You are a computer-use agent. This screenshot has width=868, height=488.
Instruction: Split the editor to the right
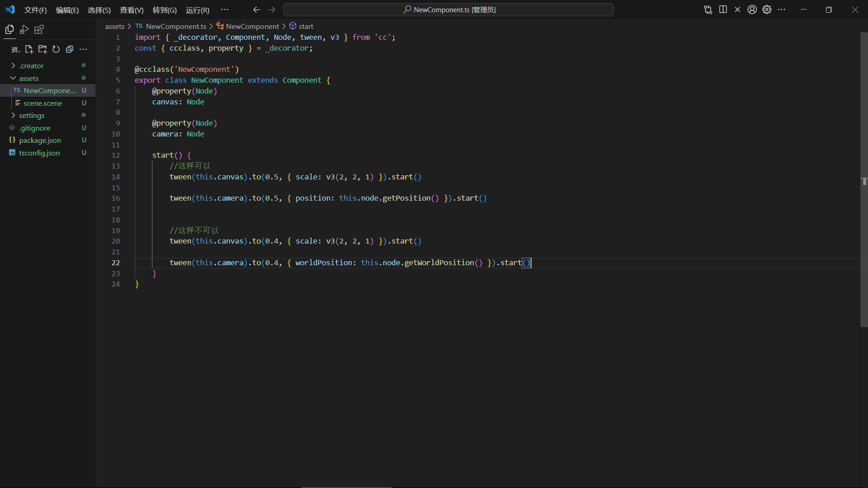pos(723,9)
